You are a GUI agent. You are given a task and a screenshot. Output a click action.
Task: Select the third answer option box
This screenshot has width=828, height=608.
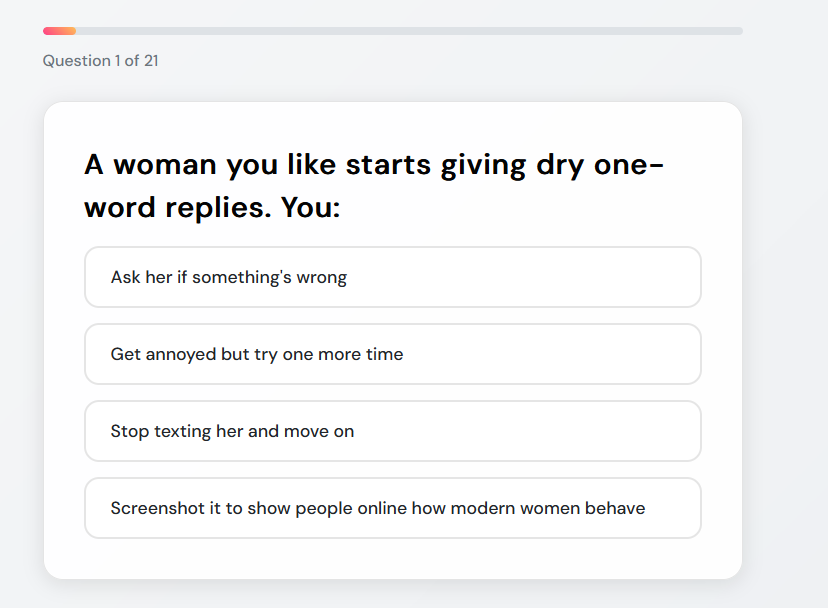click(x=392, y=431)
